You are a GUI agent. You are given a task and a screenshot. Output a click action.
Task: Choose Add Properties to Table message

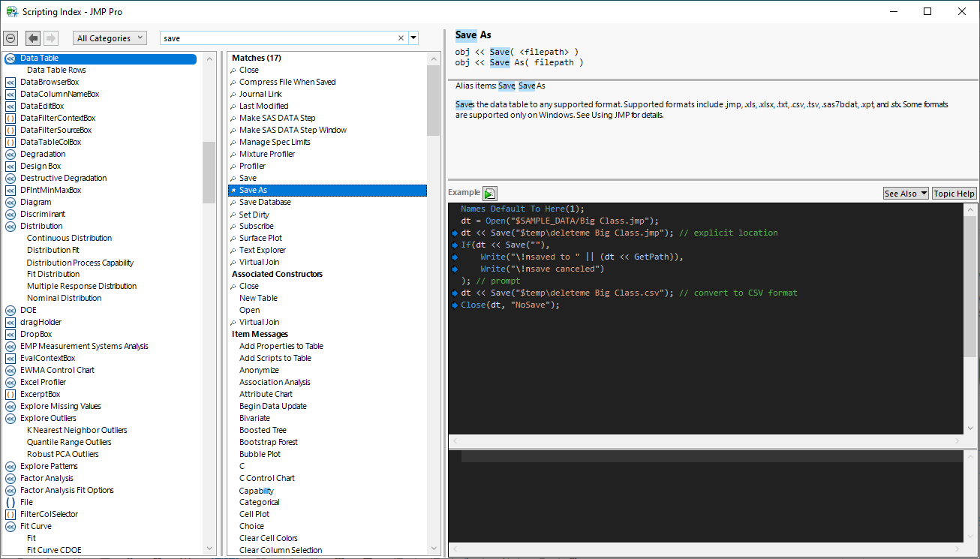tap(281, 346)
